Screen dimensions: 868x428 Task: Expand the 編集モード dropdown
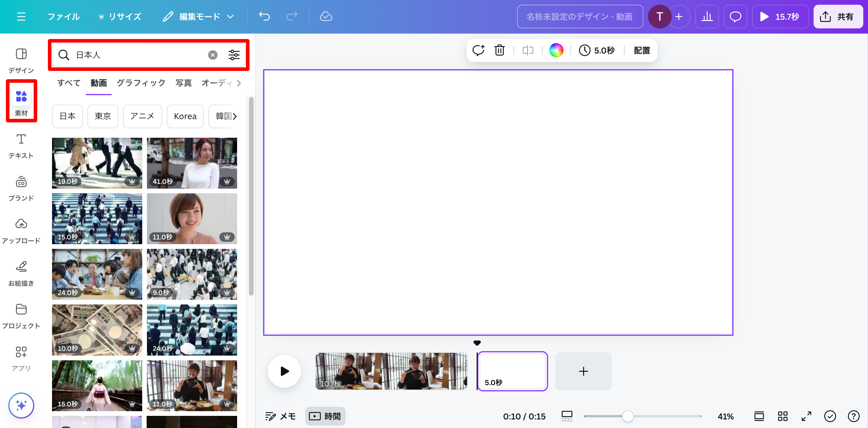198,17
